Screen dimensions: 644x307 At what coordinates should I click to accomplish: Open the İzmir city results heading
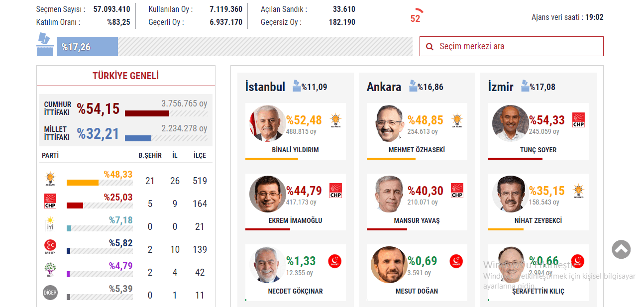click(501, 87)
